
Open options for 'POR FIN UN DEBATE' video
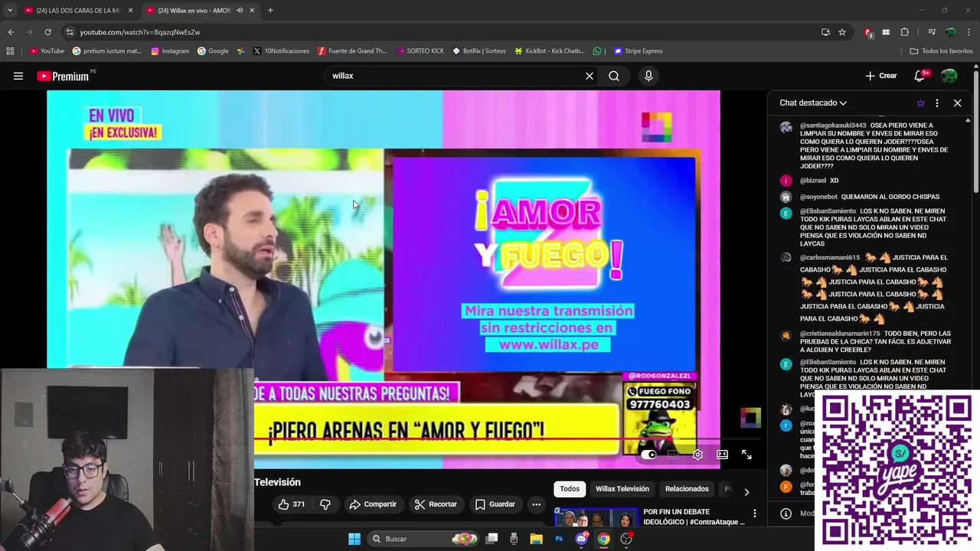click(x=754, y=514)
